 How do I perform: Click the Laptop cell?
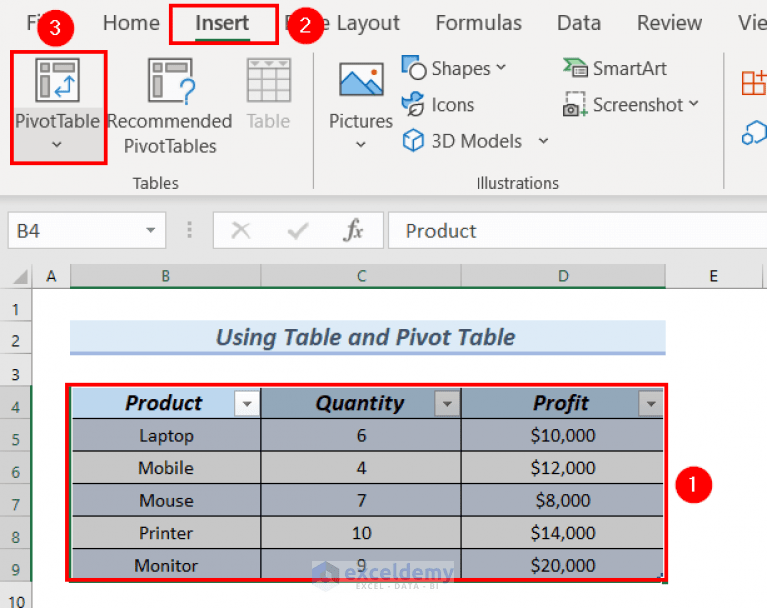click(x=166, y=435)
